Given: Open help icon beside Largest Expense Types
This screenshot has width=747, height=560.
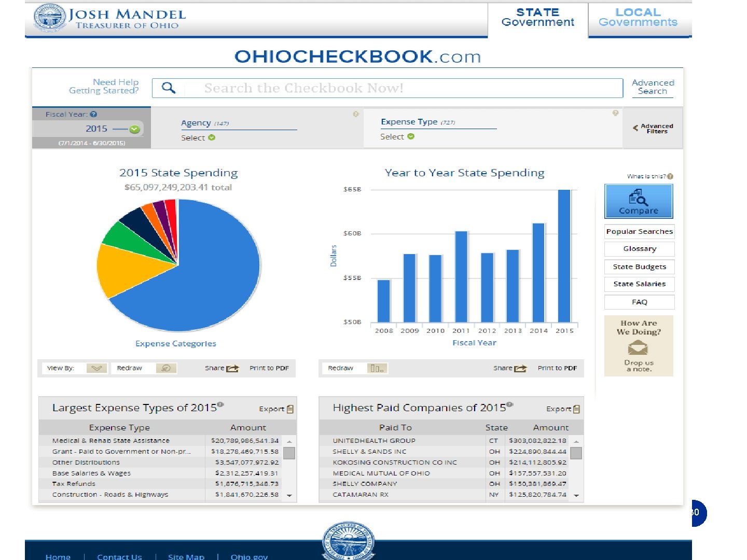Looking at the screenshot, I should (x=220, y=404).
